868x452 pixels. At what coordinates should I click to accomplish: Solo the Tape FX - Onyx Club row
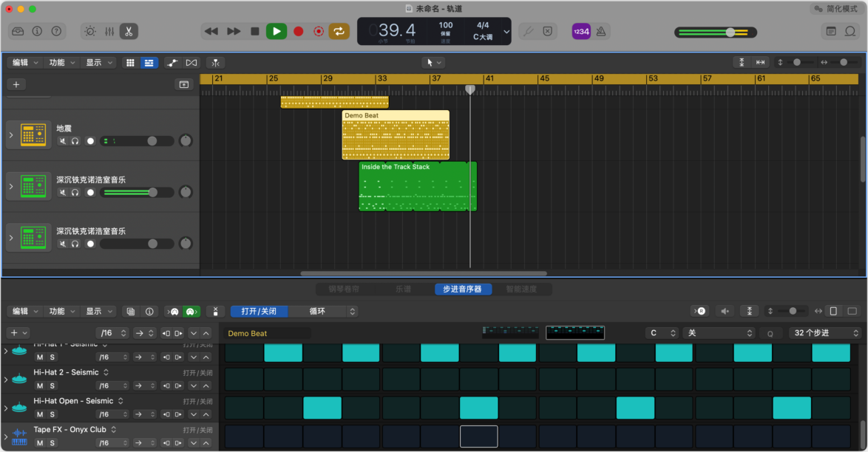coord(52,443)
